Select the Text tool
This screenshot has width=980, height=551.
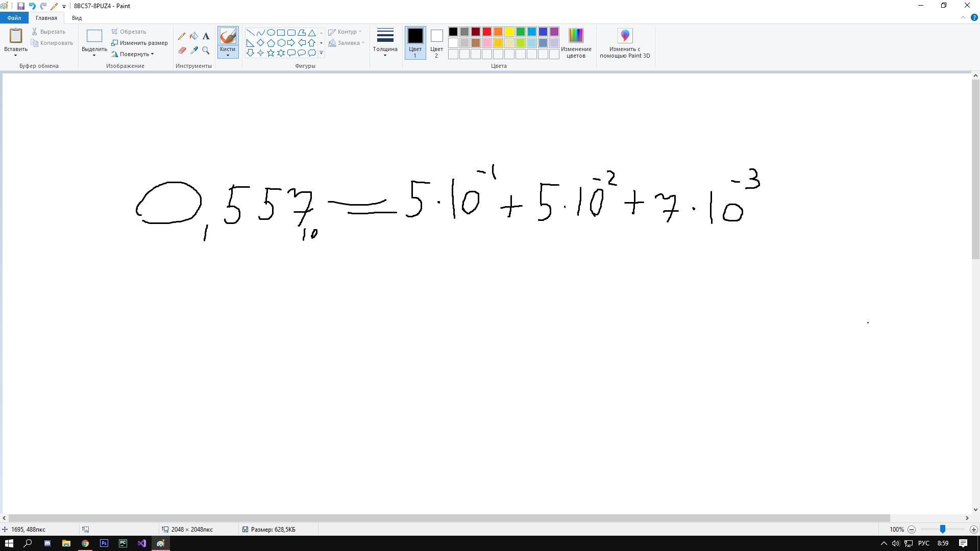tap(206, 36)
